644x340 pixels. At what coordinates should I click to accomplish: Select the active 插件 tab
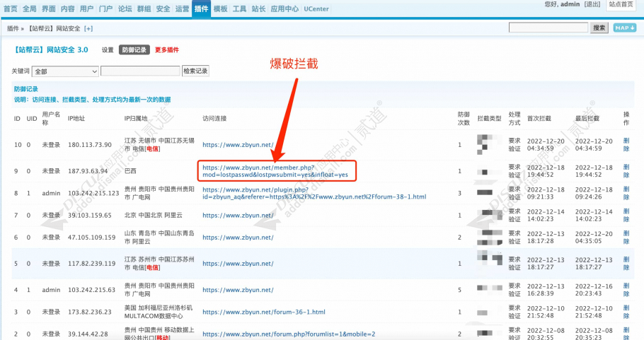201,8
